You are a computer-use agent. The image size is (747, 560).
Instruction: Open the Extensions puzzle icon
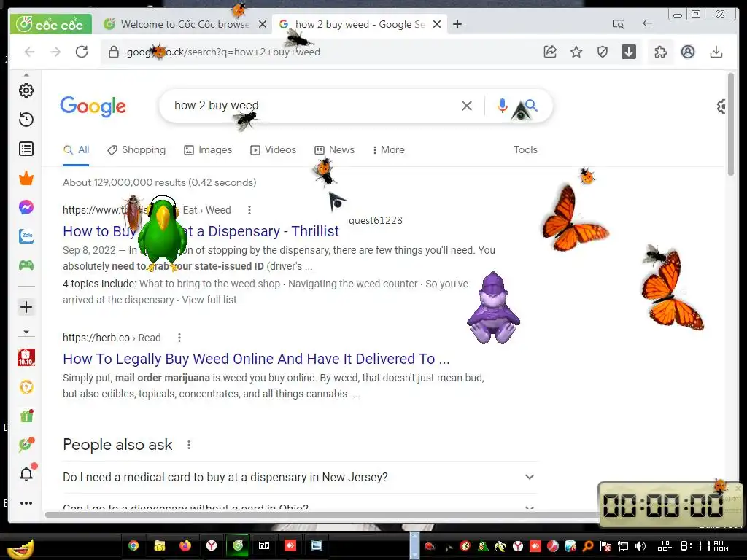[x=661, y=52]
